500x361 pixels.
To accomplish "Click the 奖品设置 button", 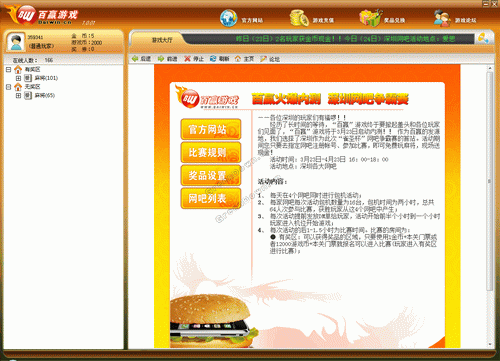I will (x=211, y=175).
